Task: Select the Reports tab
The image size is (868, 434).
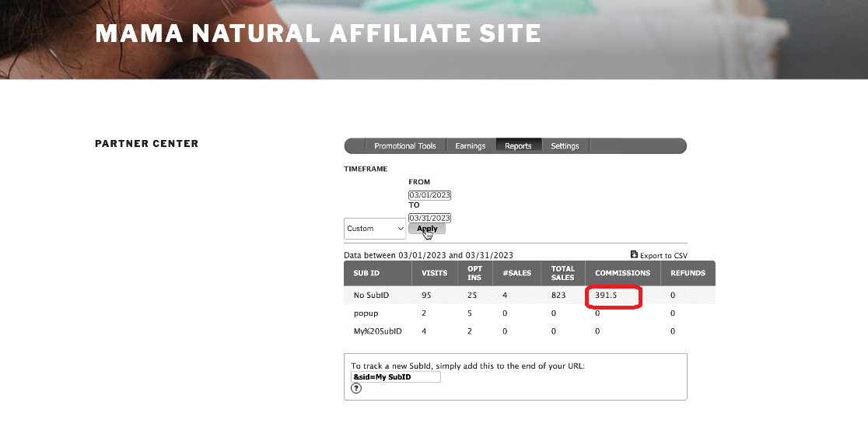Action: click(x=518, y=146)
